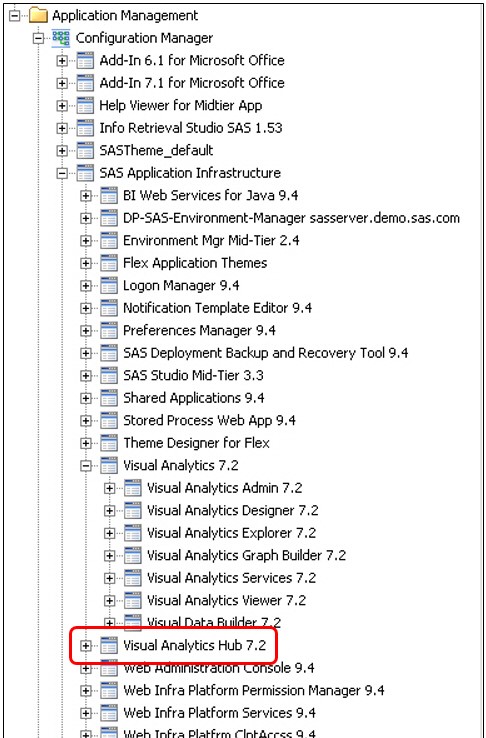Click the icon beside SASTheme_default

pos(85,151)
